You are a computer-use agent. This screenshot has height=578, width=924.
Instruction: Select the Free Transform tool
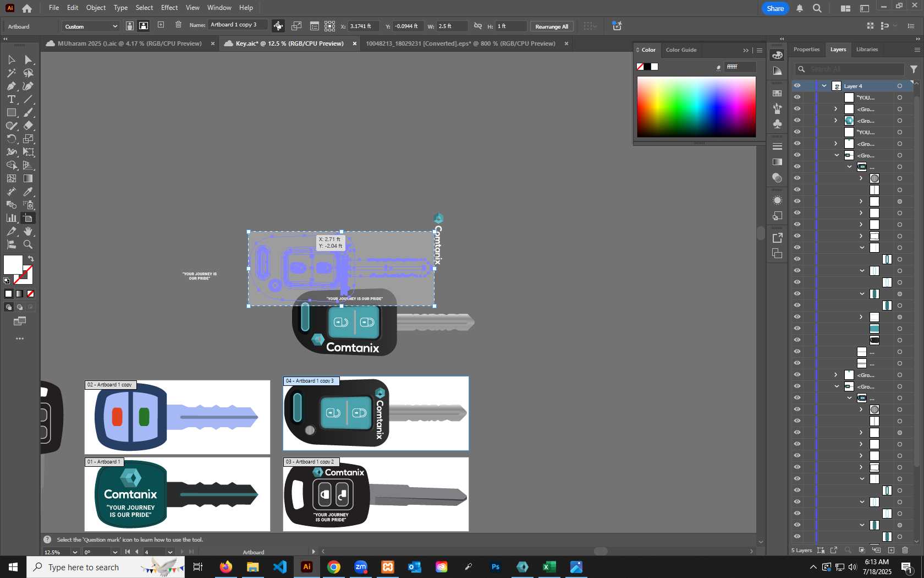28,152
